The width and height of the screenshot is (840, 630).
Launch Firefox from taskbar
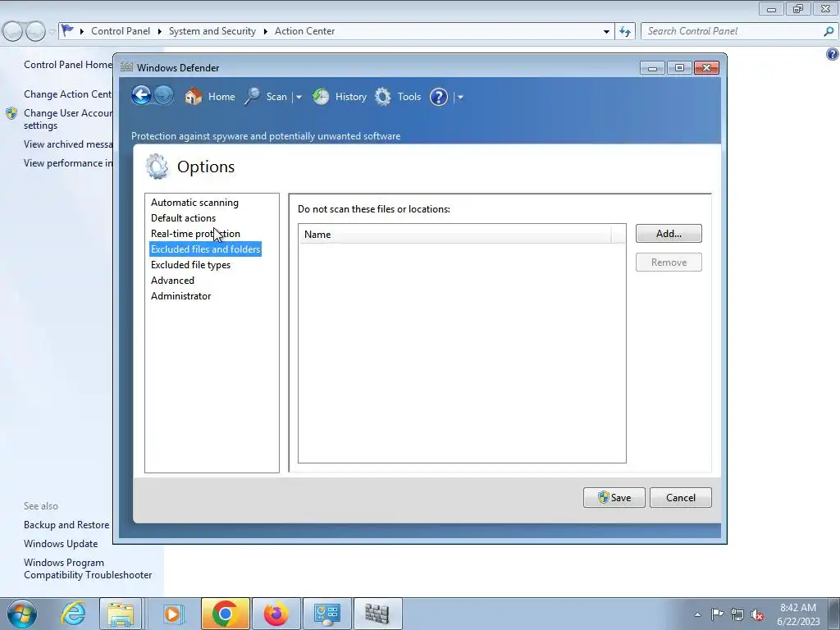pos(276,614)
